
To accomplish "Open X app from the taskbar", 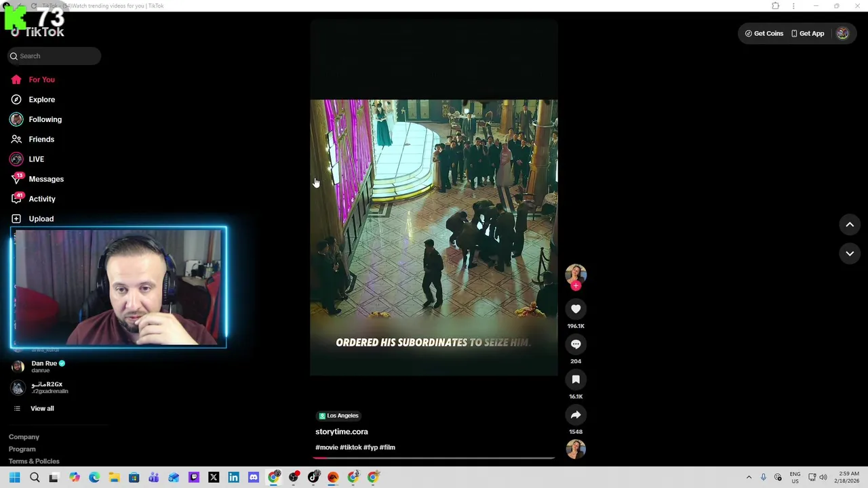I will pos(214,478).
